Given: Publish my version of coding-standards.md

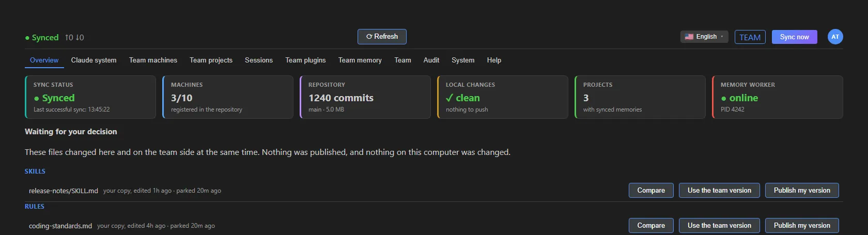Looking at the screenshot, I should click(802, 226).
